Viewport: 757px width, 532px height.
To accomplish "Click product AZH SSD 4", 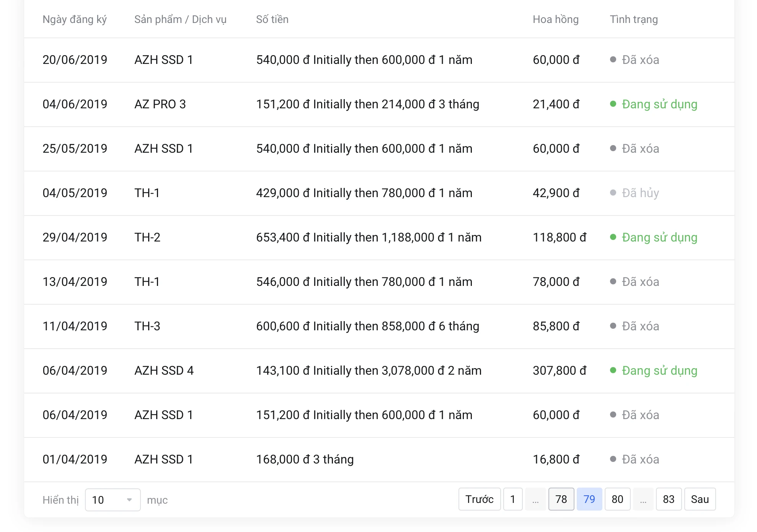I will click(x=164, y=370).
